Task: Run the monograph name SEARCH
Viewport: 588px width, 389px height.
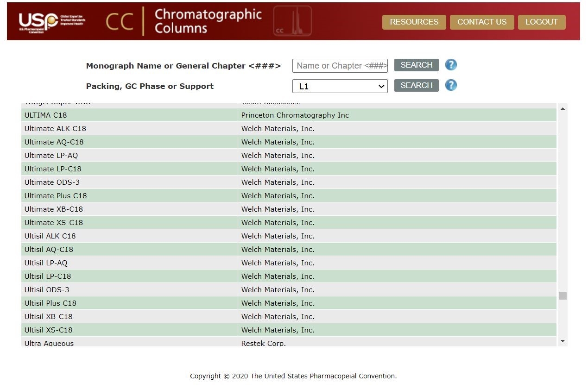Action: 416,65
